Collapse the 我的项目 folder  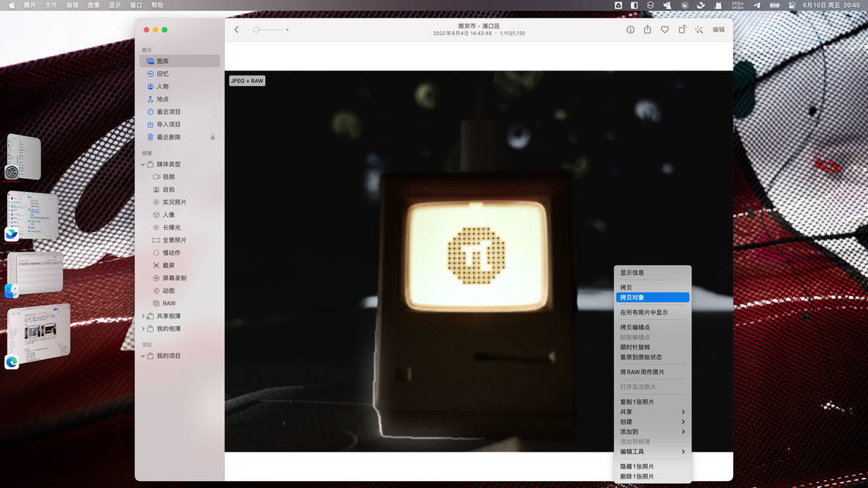[143, 356]
